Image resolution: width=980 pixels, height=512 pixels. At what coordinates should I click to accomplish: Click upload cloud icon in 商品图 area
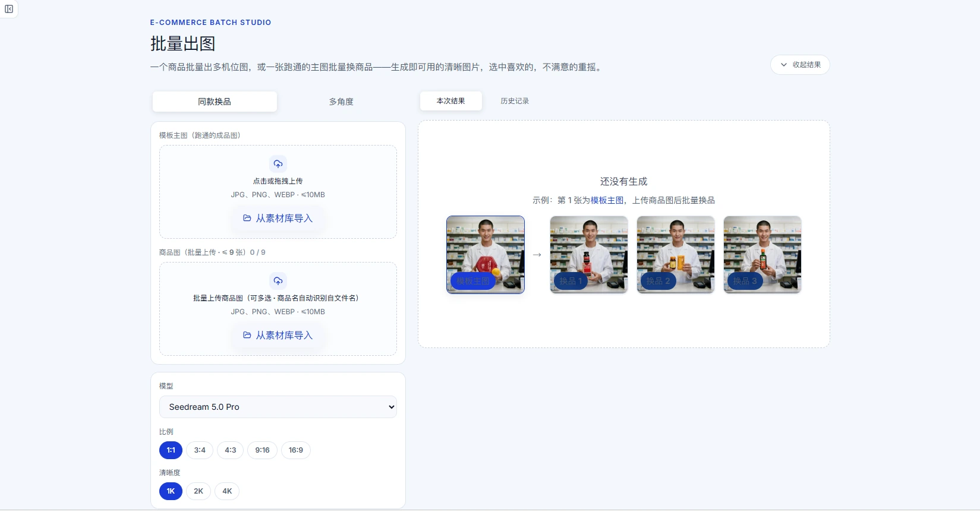point(278,281)
